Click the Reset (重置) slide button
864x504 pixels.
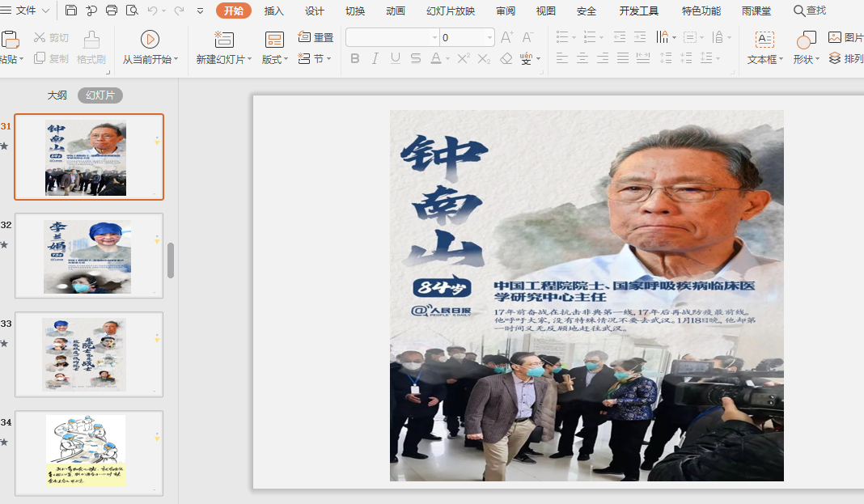click(x=316, y=37)
